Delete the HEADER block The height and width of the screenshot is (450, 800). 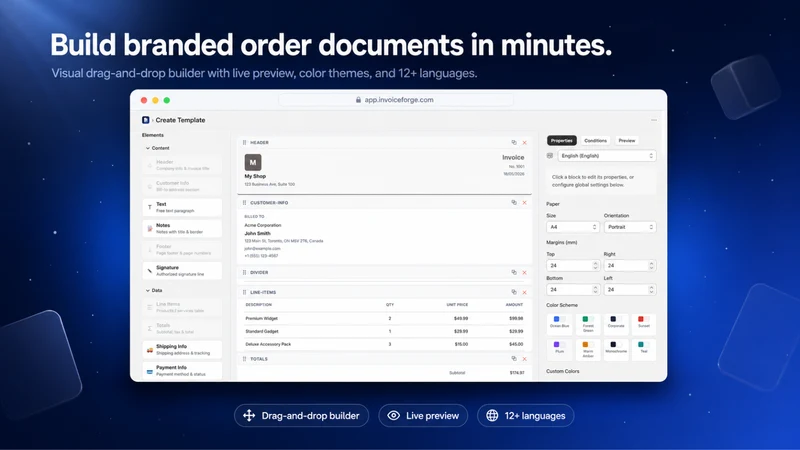pyautogui.click(x=524, y=142)
